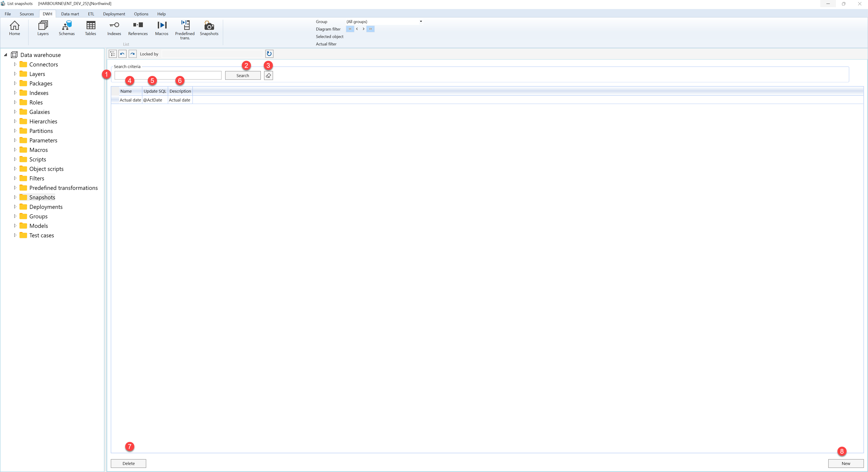This screenshot has height=472, width=868.
Task: Select the Filters tree item
Action: tap(37, 178)
